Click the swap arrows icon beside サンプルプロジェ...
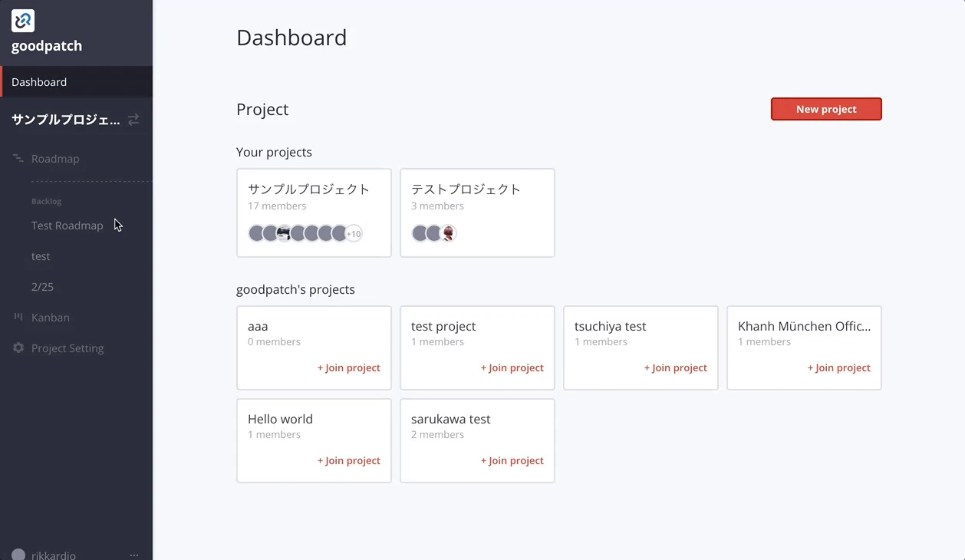This screenshot has height=560, width=965. coord(133,120)
